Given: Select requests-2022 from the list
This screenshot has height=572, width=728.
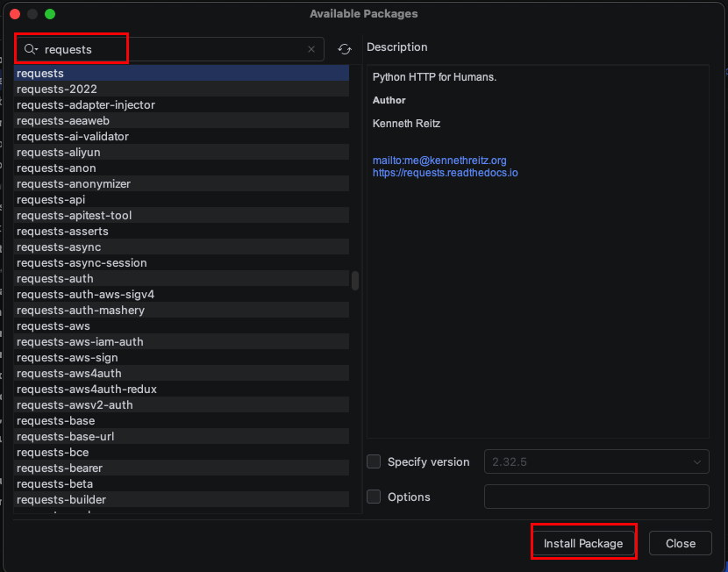Looking at the screenshot, I should [x=57, y=89].
